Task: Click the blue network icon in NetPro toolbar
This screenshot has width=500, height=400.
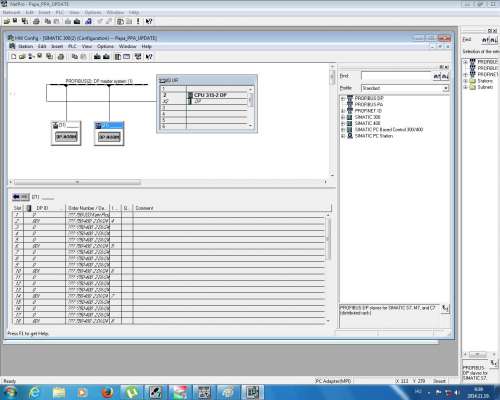Action: click(x=88, y=21)
